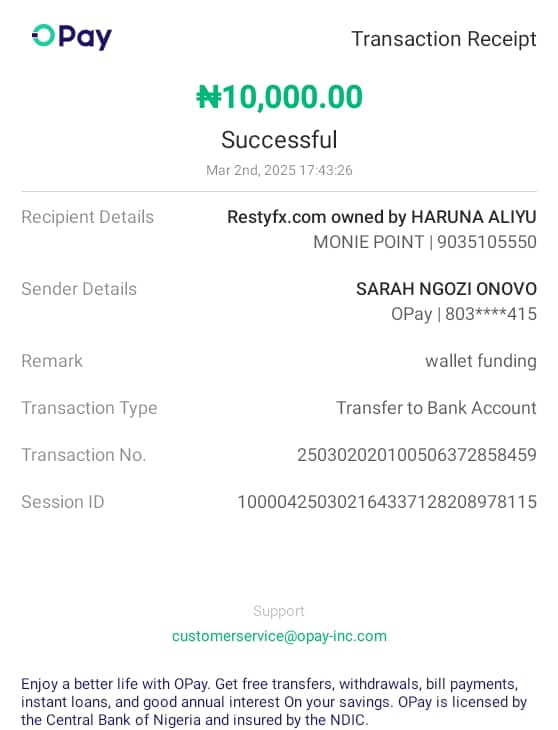Click the OPay footer disclaimer paragraph
Screen dimensions: 558x730
pos(274,702)
